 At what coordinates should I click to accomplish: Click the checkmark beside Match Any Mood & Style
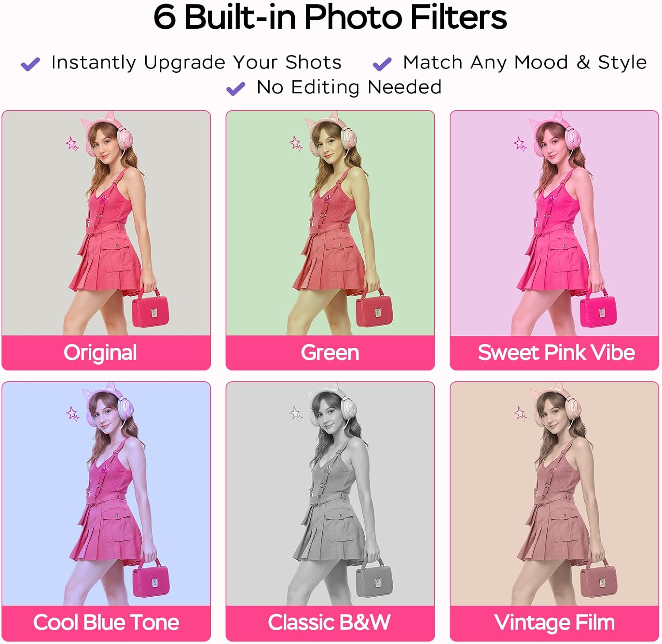point(382,64)
